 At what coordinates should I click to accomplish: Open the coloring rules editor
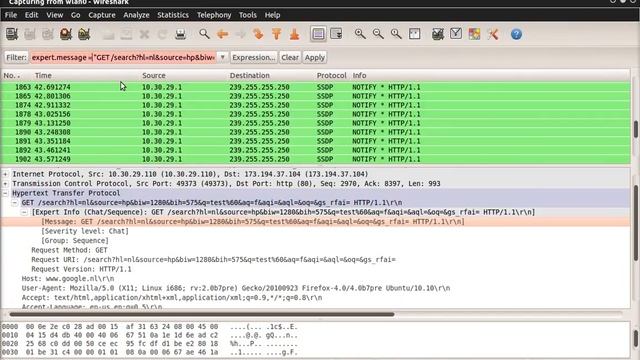click(474, 34)
